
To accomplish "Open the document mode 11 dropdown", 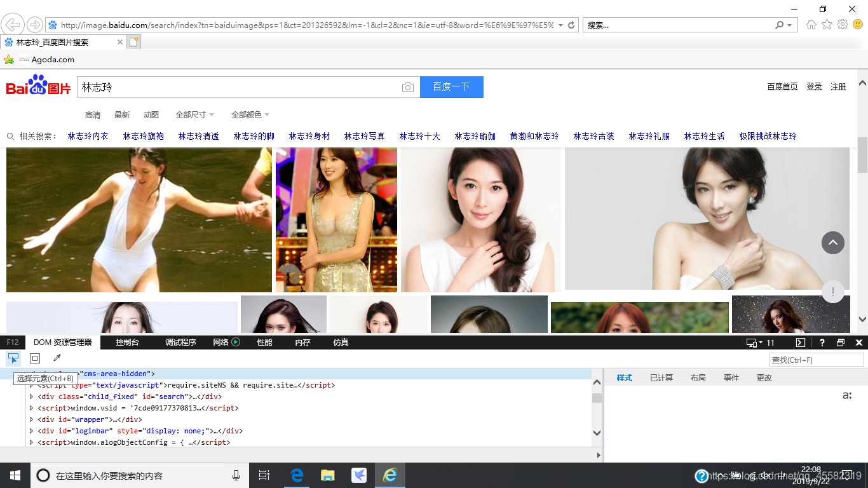I will (761, 342).
